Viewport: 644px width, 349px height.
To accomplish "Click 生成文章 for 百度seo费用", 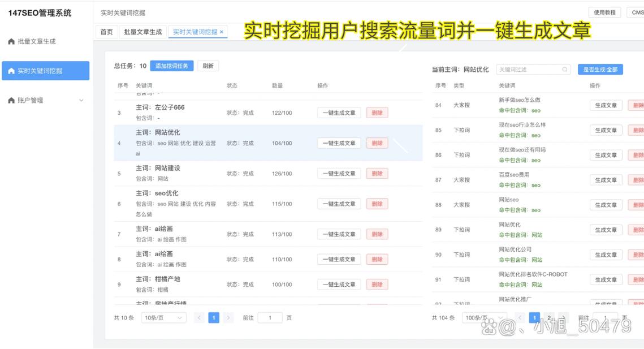I will tap(606, 180).
